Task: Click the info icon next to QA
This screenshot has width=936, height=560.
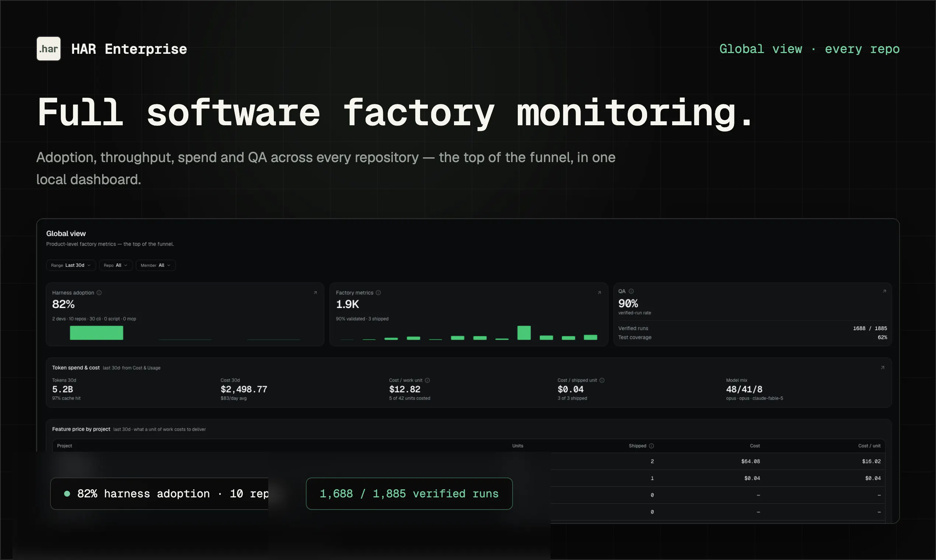Action: tap(631, 291)
